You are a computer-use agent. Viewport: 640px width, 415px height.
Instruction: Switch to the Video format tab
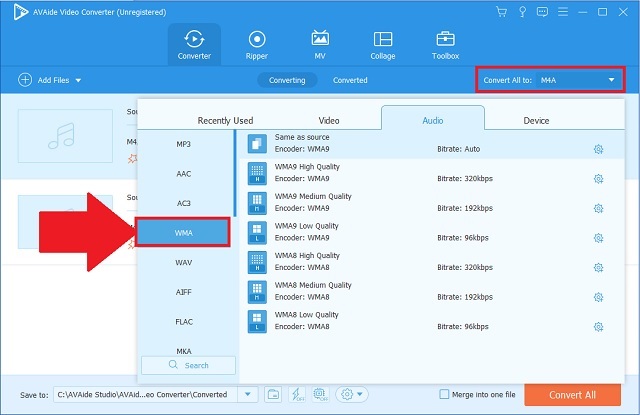click(x=328, y=120)
